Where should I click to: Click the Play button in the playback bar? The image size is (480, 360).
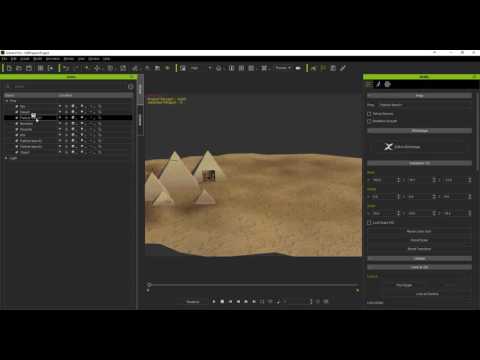(x=214, y=301)
